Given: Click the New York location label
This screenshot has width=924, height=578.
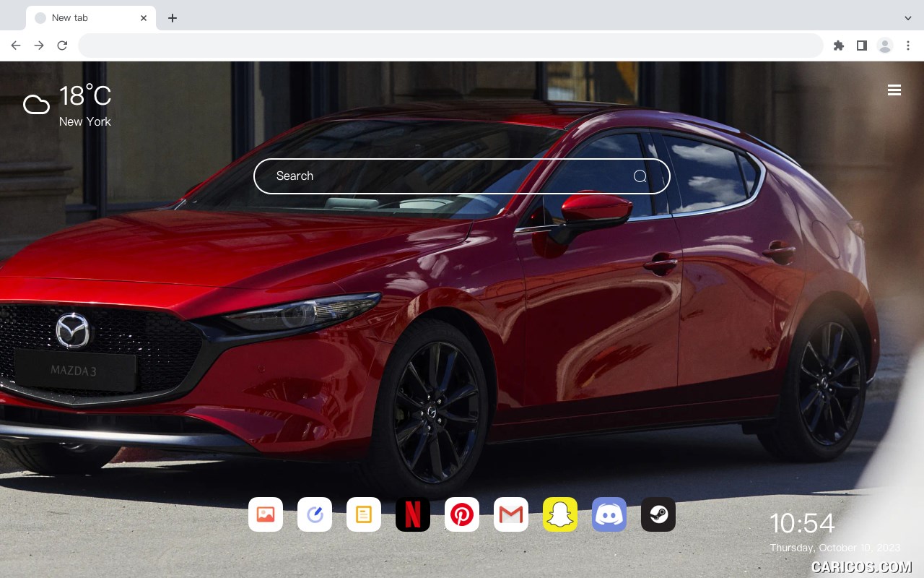Looking at the screenshot, I should coord(85,121).
